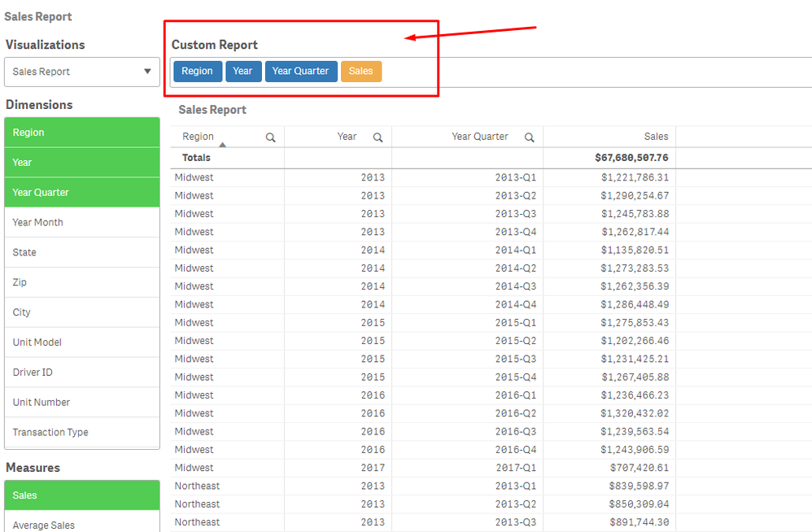Viewport: 812px width, 532px height.
Task: Add the Transaction Type dimension
Action: (x=82, y=433)
